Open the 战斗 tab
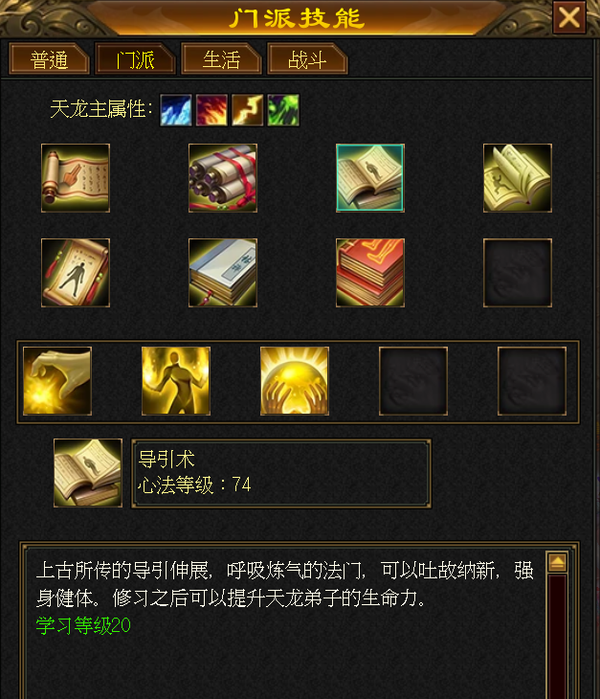This screenshot has height=699, width=600. 307,59
